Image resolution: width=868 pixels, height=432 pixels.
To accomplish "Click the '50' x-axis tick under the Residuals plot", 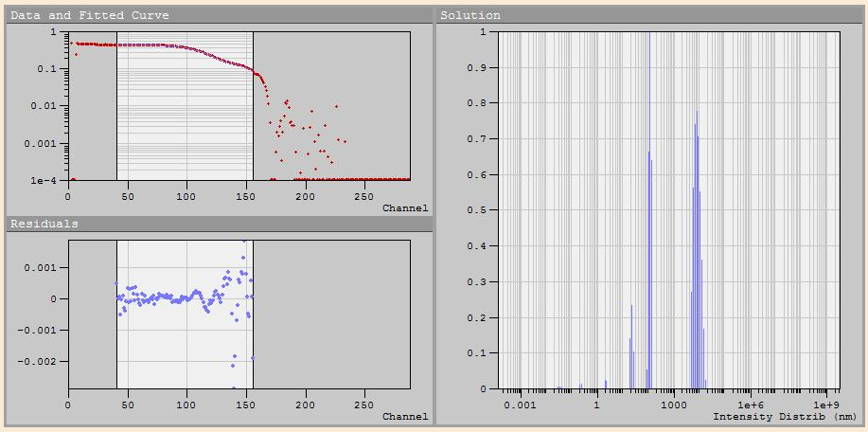I will pos(128,404).
